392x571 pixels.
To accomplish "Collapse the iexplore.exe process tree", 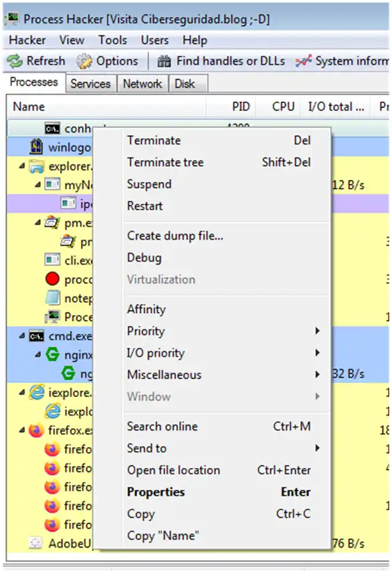I will [x=22, y=392].
